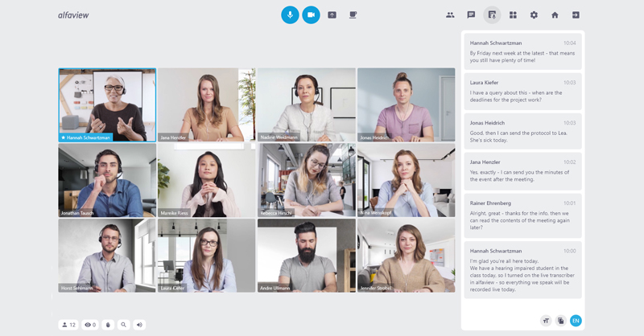Click the speaker volume button
Screen dimensions: 644x336
(139, 325)
